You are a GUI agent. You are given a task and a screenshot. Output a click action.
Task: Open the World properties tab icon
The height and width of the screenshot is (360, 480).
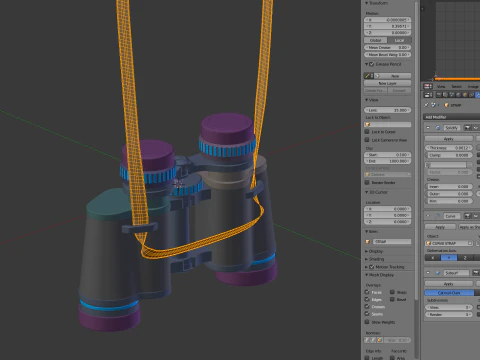tap(458, 95)
